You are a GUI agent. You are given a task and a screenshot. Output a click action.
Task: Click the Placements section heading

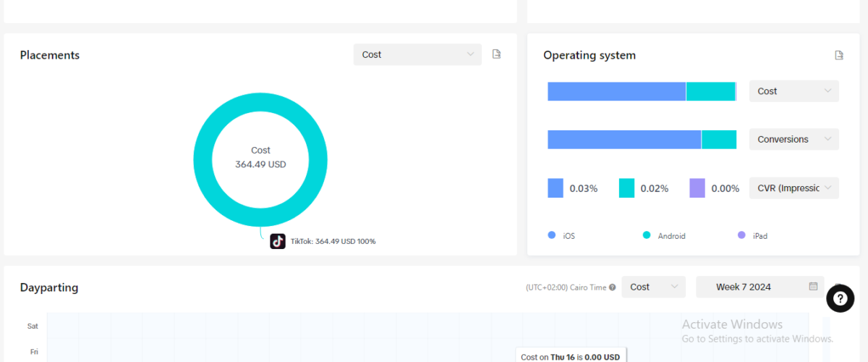(50, 55)
